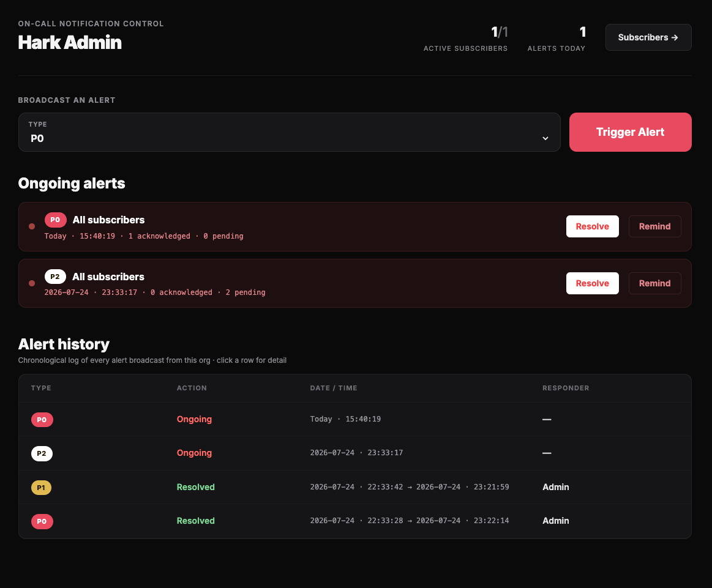Send a reminder for the ongoing P0 alert
712x588 pixels.
(x=655, y=226)
